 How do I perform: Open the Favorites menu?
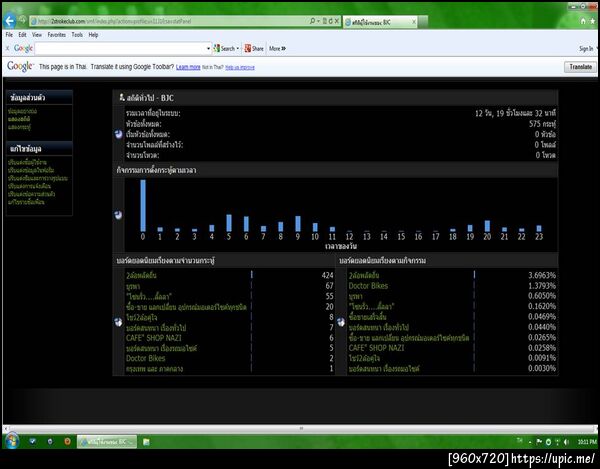pos(57,35)
